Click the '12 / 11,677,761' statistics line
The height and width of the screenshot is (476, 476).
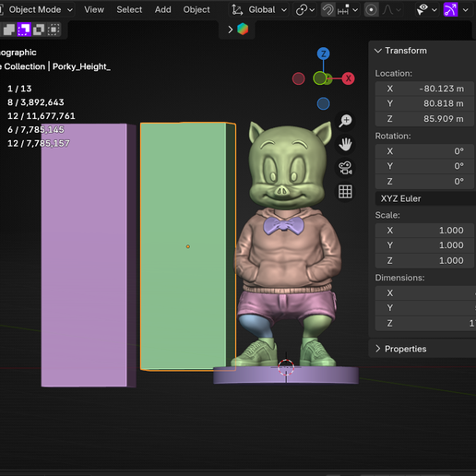coord(42,116)
